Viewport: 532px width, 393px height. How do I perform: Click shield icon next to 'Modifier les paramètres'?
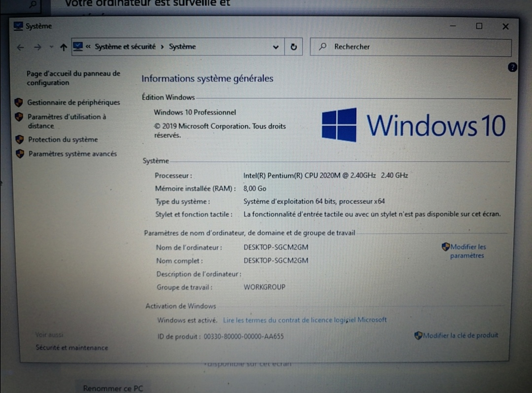(x=445, y=247)
